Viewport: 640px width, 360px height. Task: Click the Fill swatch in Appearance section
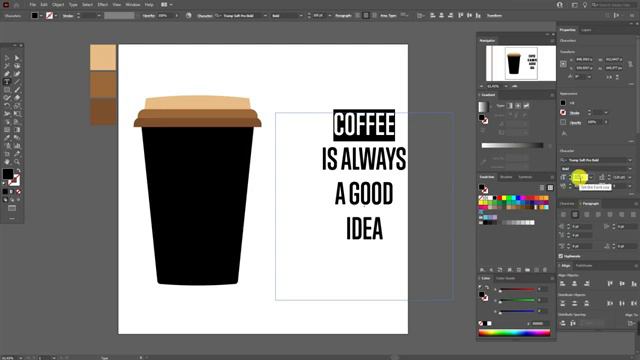(x=563, y=103)
